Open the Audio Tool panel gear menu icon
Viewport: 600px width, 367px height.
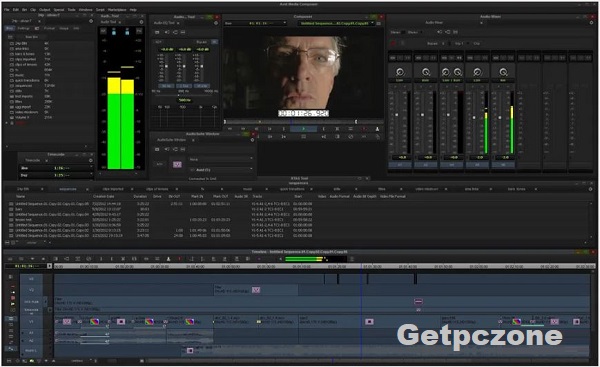click(x=141, y=22)
